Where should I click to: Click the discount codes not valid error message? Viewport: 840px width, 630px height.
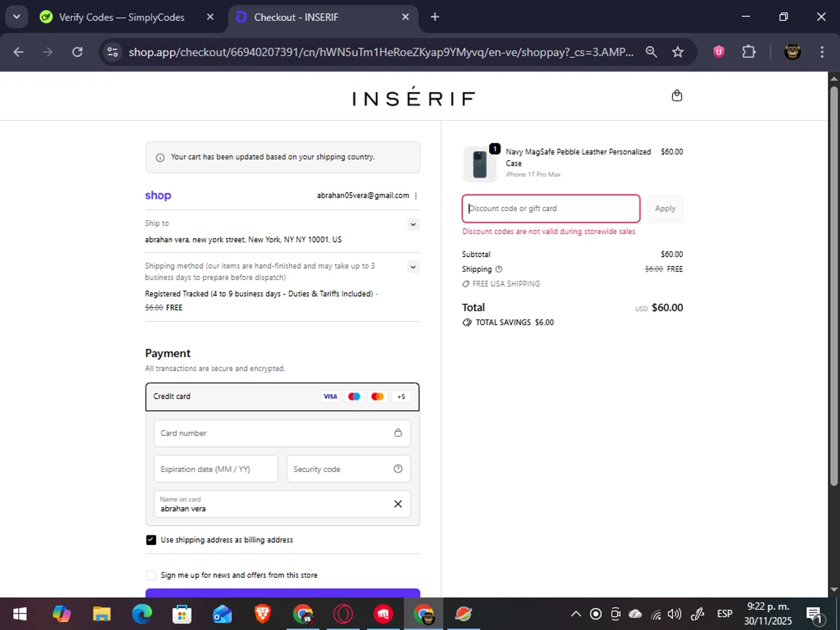[549, 231]
